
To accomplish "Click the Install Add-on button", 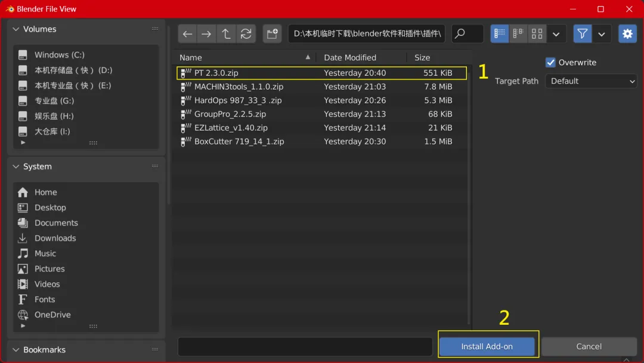I will pos(487,346).
